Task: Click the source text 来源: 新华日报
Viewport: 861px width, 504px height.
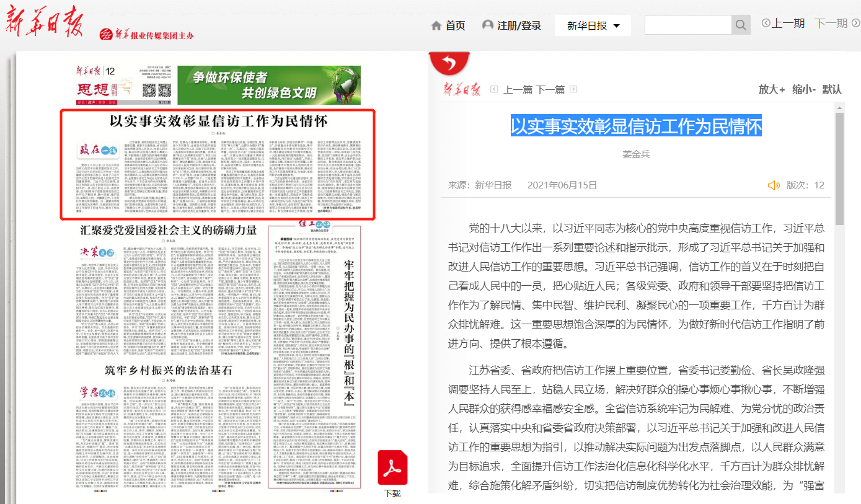Action: point(480,185)
